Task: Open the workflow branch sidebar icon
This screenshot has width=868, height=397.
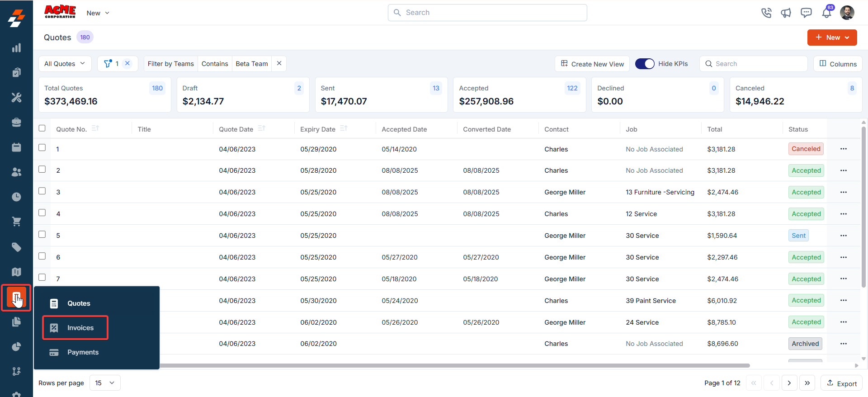Action: tap(16, 371)
